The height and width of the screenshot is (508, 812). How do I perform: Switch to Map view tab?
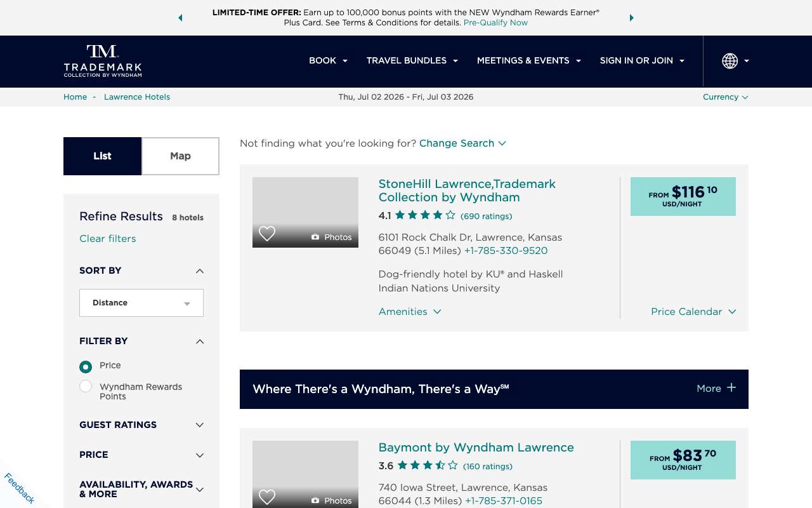[x=180, y=156]
